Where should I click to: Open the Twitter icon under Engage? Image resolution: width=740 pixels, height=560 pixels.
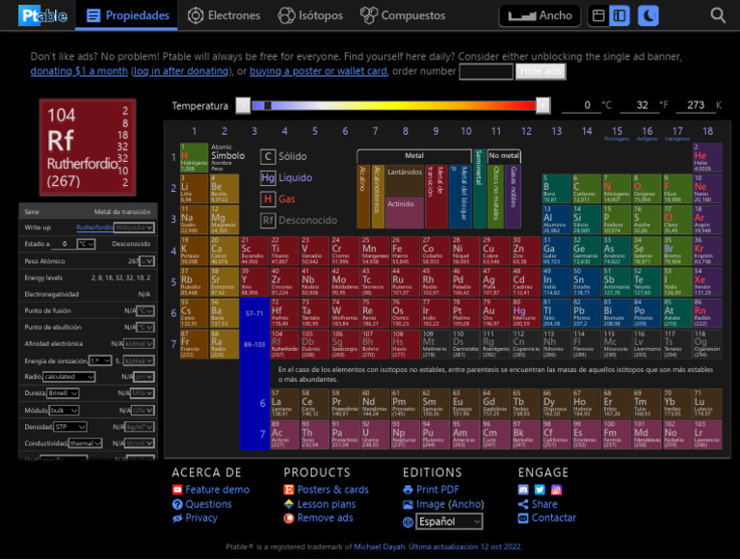[x=540, y=490]
